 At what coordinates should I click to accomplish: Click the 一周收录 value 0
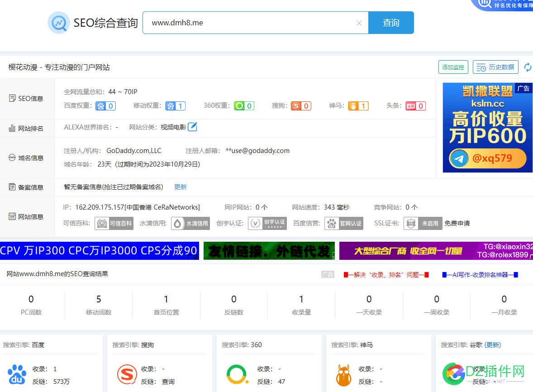click(437, 299)
